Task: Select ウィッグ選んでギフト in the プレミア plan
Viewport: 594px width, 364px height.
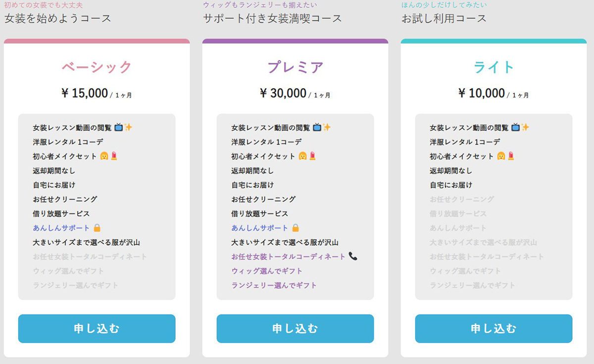Action: point(267,271)
